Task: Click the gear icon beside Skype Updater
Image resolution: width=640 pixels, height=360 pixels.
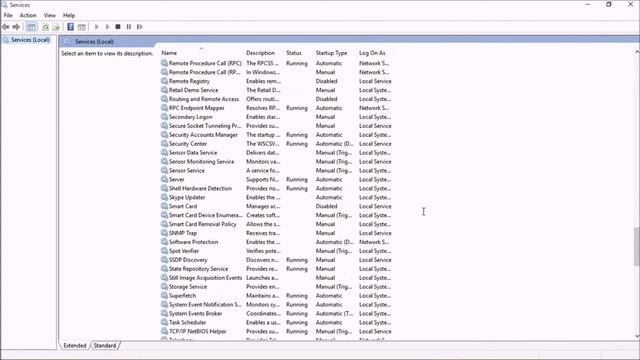Action: 164,197
